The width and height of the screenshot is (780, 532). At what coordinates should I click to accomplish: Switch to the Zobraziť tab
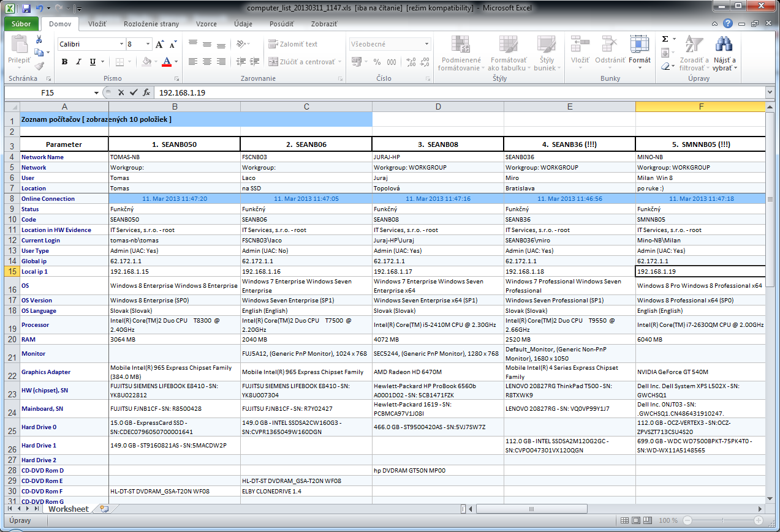click(324, 24)
